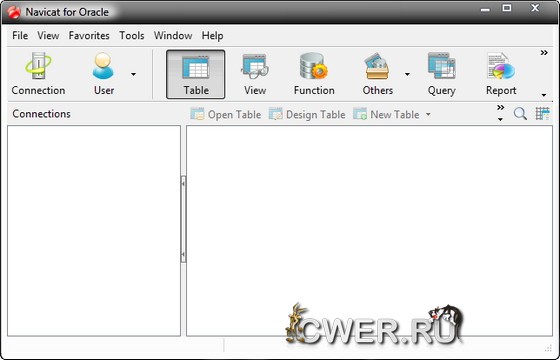
Task: Click the Open Table button
Action: [x=225, y=114]
